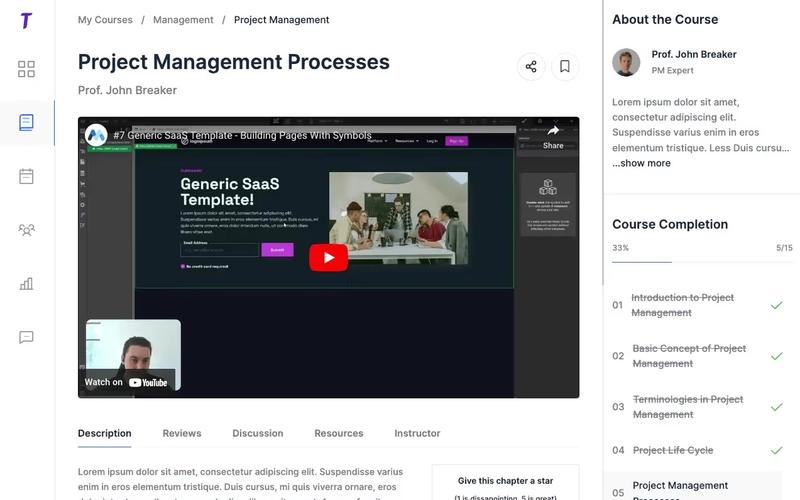Switch to the Resources tab
Image resolution: width=800 pixels, height=500 pixels.
[x=339, y=433]
